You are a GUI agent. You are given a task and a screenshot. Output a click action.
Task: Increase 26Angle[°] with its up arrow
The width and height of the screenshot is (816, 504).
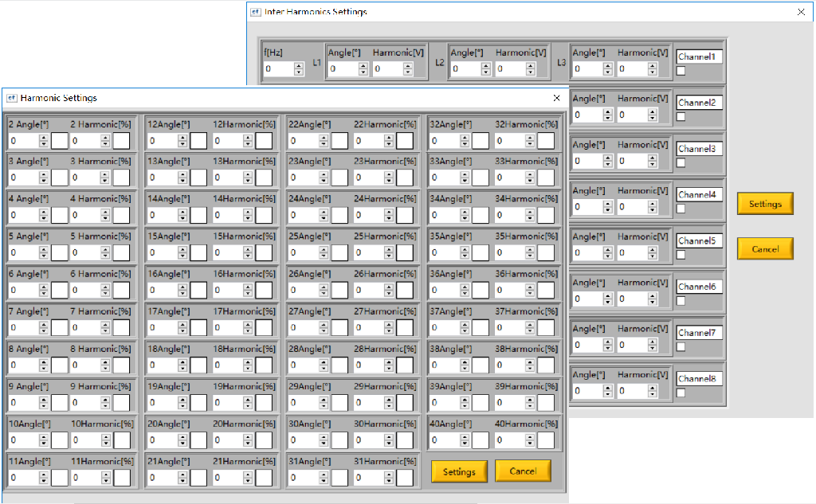(x=324, y=287)
